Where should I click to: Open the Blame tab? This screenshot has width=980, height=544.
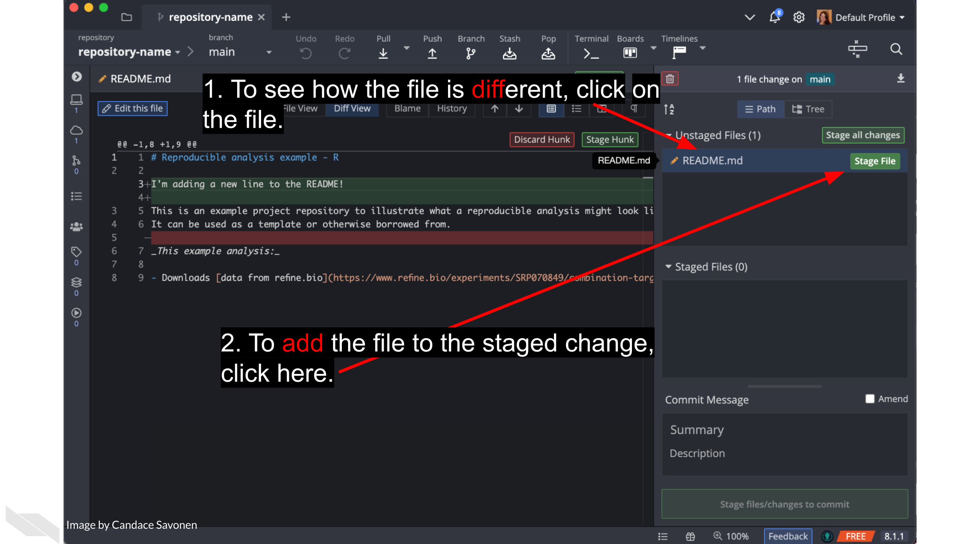407,109
